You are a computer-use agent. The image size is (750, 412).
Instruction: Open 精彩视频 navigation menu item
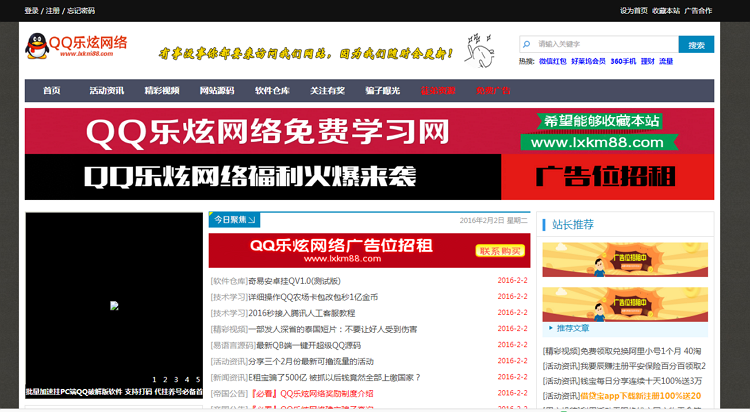(162, 90)
